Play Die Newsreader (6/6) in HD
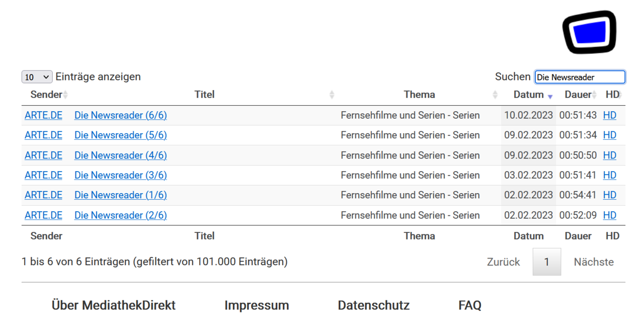Screen dimensions: 644x326 point(609,115)
